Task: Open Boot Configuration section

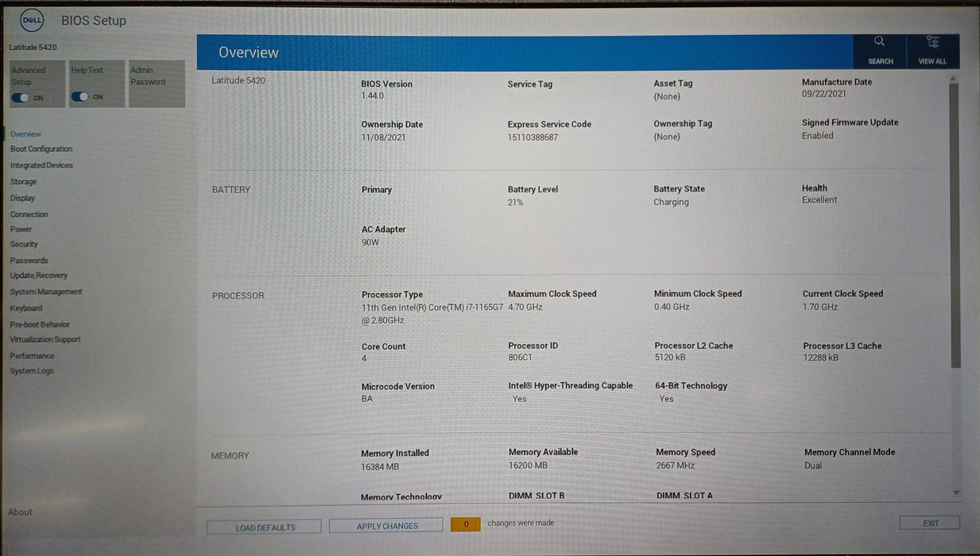Action: pos(41,149)
